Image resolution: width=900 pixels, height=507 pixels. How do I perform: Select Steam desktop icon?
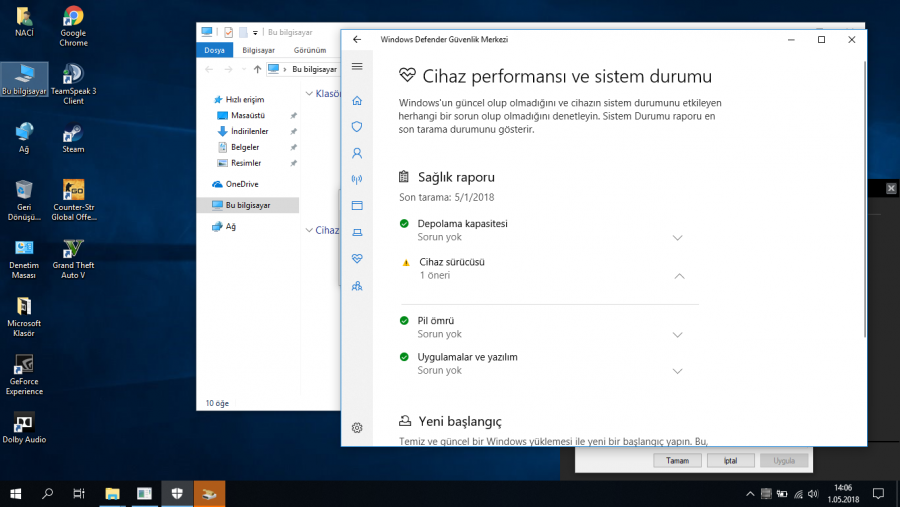(x=73, y=138)
